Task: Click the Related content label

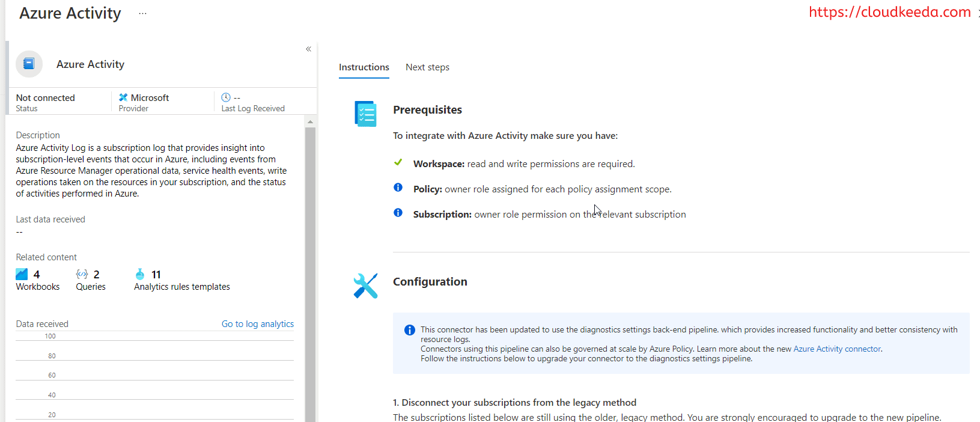Action: tap(46, 257)
